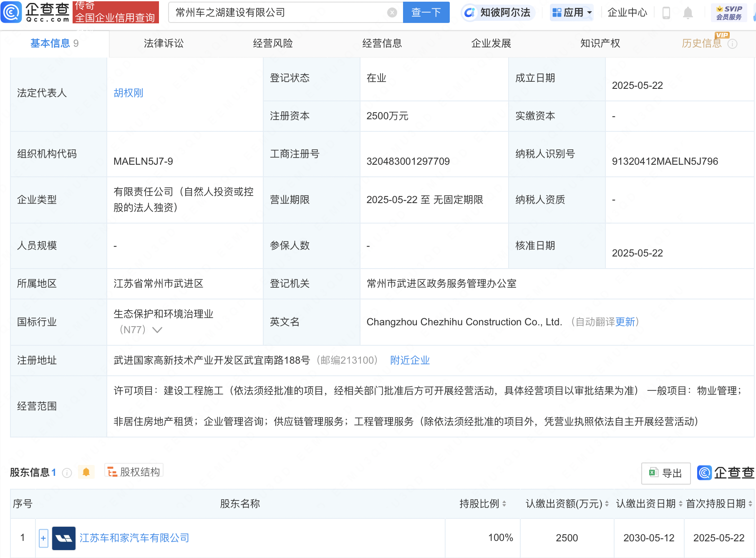
Task: Open 企业中心 in header
Action: tap(627, 13)
